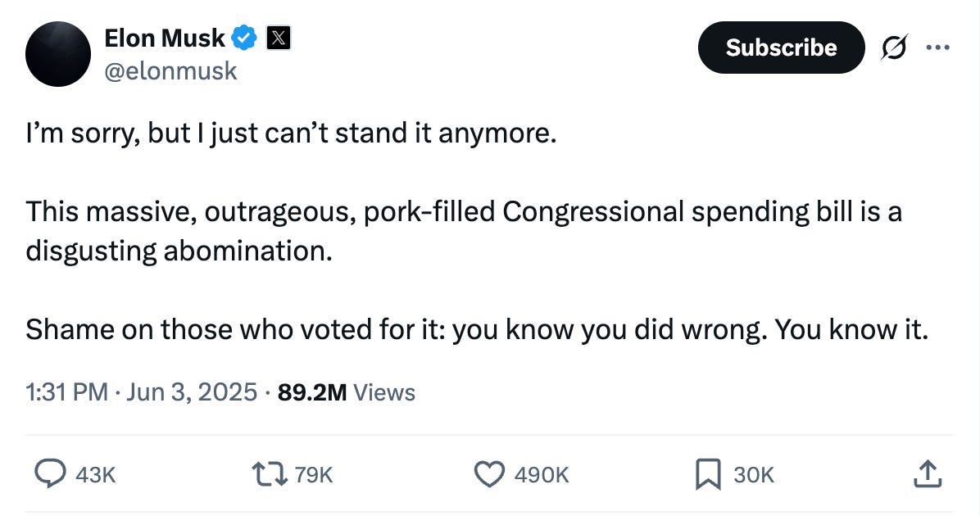Open Elon Musk's profile name
This screenshot has width=980, height=516.
click(x=164, y=37)
